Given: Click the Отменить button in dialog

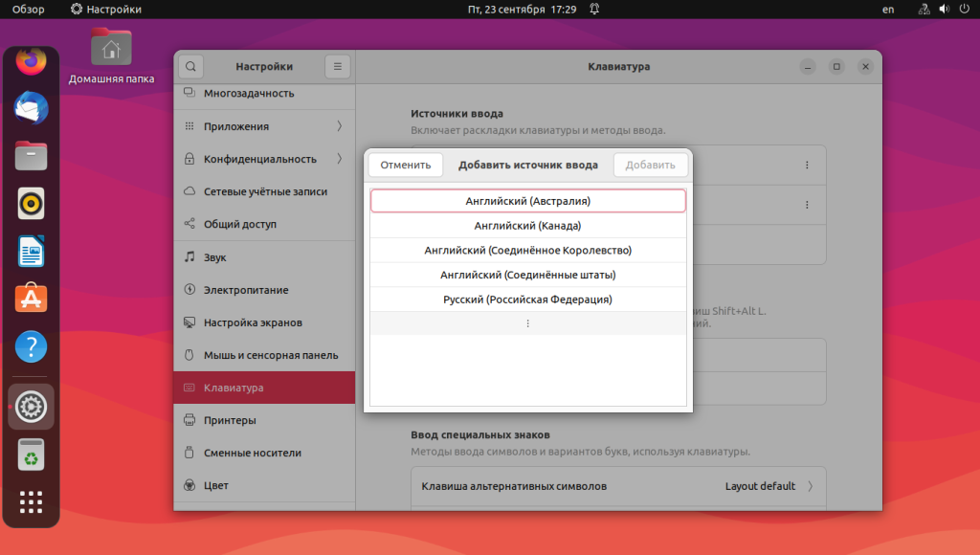Looking at the screenshot, I should 406,165.
